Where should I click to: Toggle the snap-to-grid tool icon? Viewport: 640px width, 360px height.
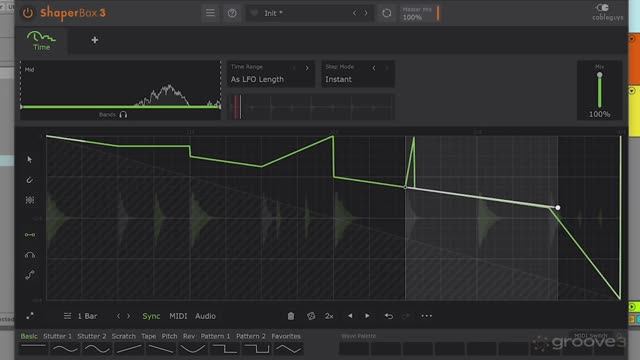point(30,200)
